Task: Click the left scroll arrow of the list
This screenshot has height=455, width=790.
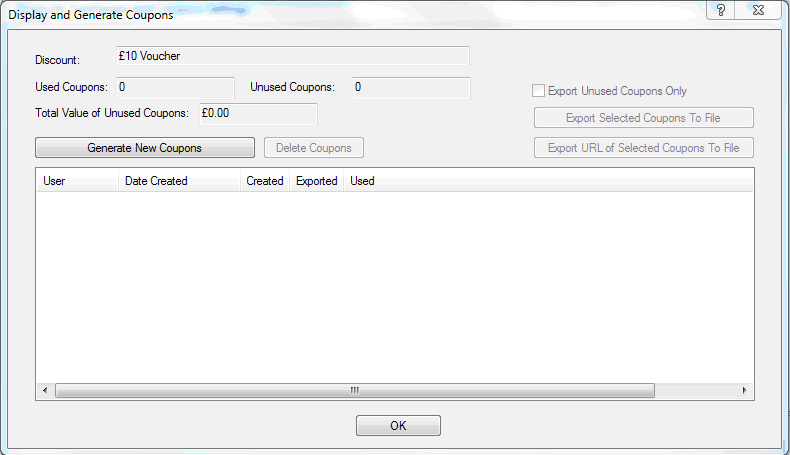Action: coord(45,391)
